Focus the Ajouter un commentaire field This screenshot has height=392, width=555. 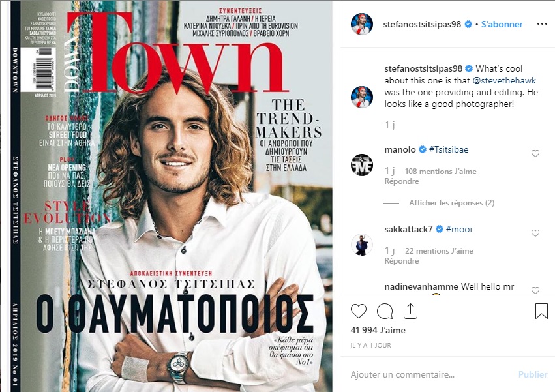click(430, 374)
